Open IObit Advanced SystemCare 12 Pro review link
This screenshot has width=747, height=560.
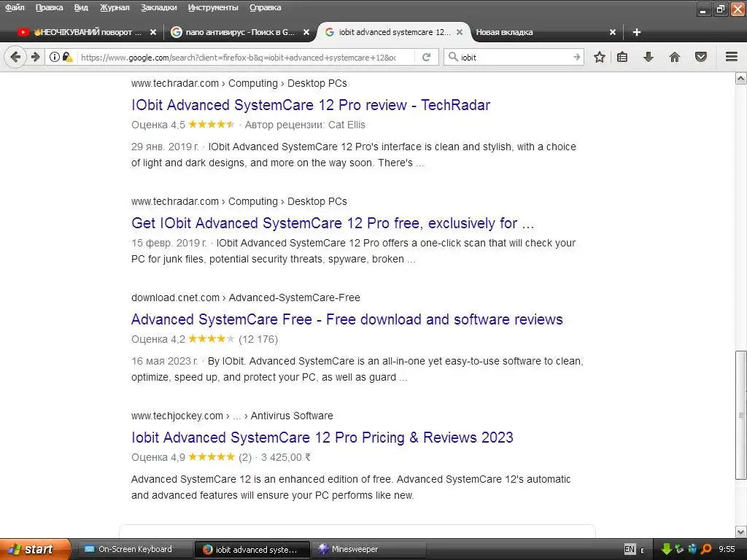pyautogui.click(x=311, y=105)
